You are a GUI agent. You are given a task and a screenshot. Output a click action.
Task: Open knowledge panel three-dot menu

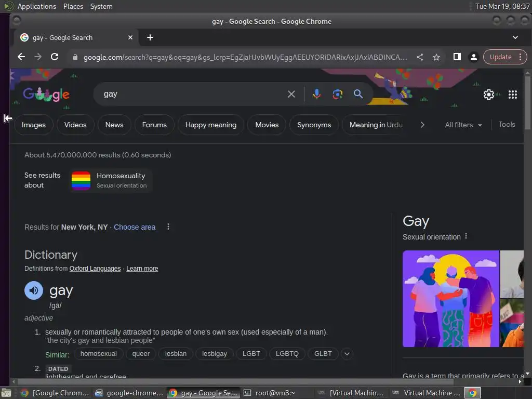point(466,236)
